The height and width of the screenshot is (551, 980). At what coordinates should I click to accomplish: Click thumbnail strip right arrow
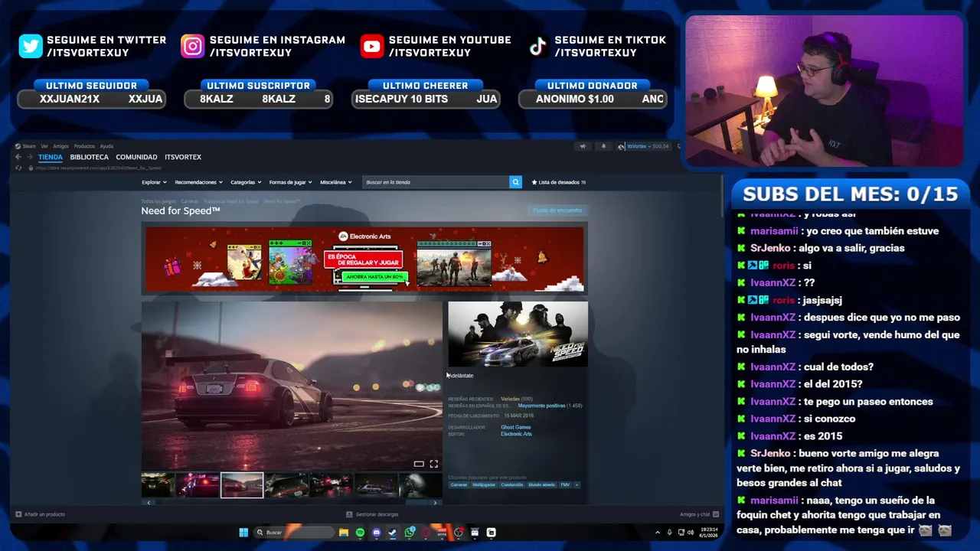pos(435,503)
